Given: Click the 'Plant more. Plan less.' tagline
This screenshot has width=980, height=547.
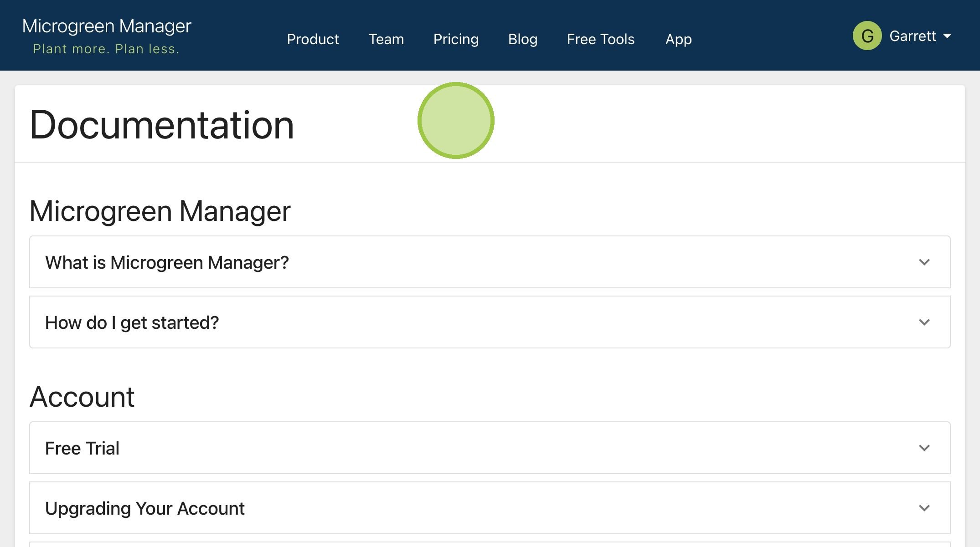Looking at the screenshot, I should [106, 49].
